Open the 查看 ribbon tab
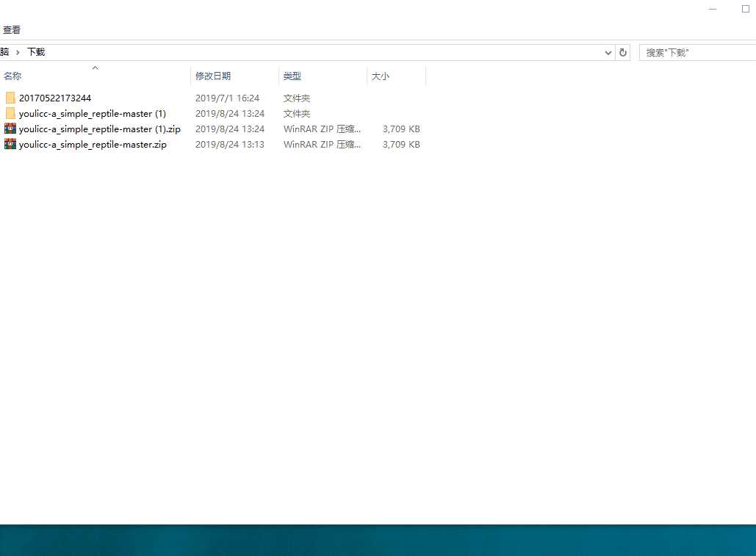Viewport: 756px width, 556px height. 12,30
